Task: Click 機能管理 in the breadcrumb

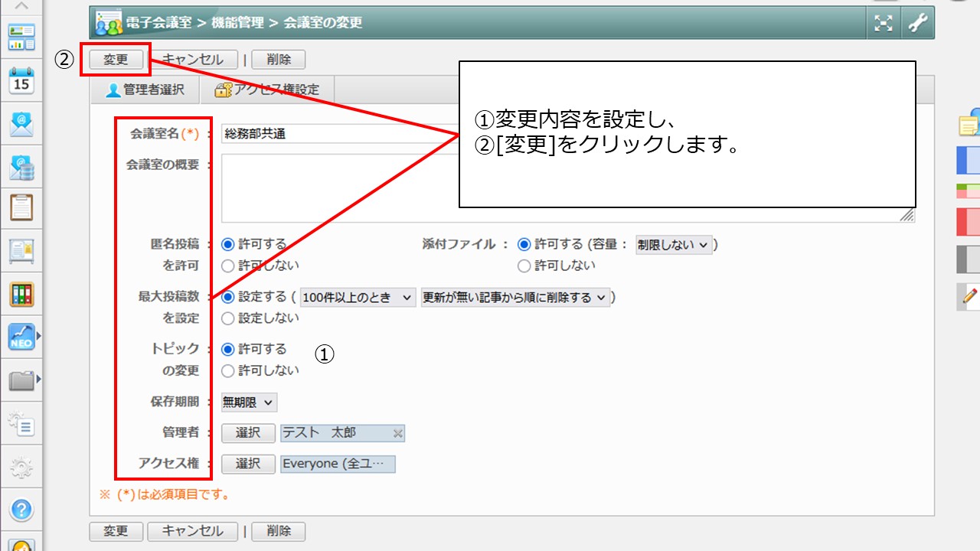Action: tap(238, 23)
